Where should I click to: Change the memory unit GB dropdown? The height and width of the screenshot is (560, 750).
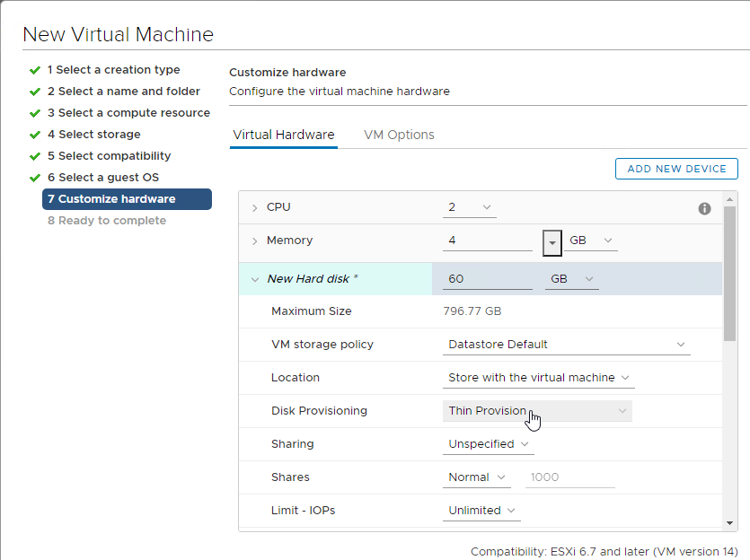(x=591, y=241)
